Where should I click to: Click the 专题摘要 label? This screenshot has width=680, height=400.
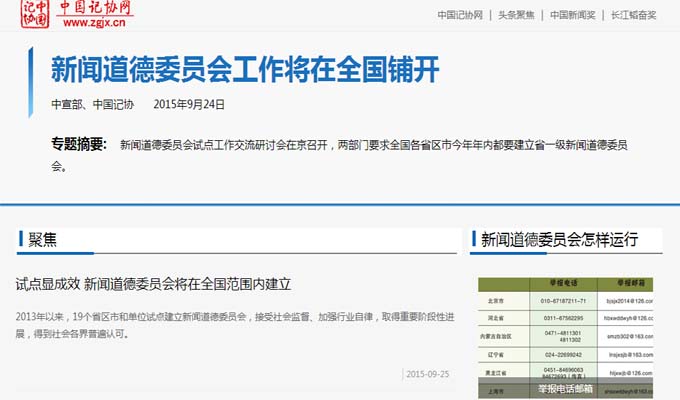coord(78,145)
